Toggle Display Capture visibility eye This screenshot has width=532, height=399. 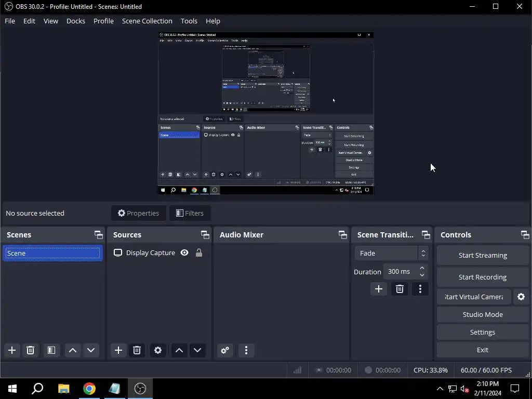184,253
